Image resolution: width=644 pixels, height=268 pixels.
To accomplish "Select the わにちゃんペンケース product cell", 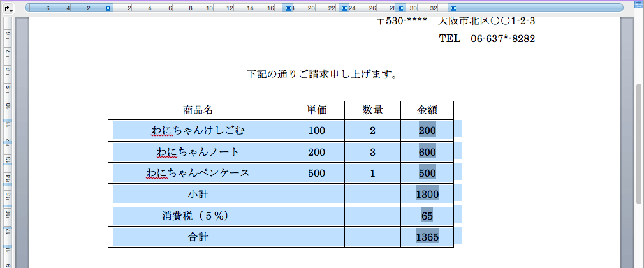I will tap(198, 173).
